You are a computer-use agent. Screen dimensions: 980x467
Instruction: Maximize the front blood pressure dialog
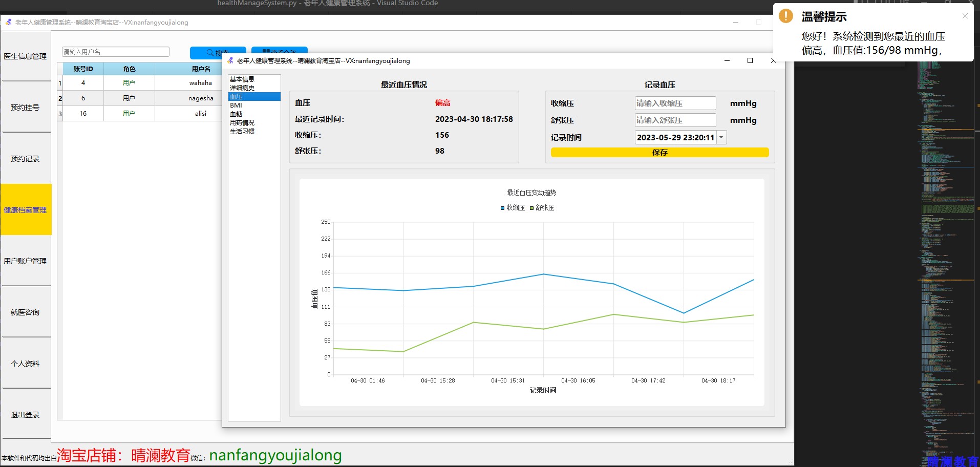pyautogui.click(x=750, y=60)
